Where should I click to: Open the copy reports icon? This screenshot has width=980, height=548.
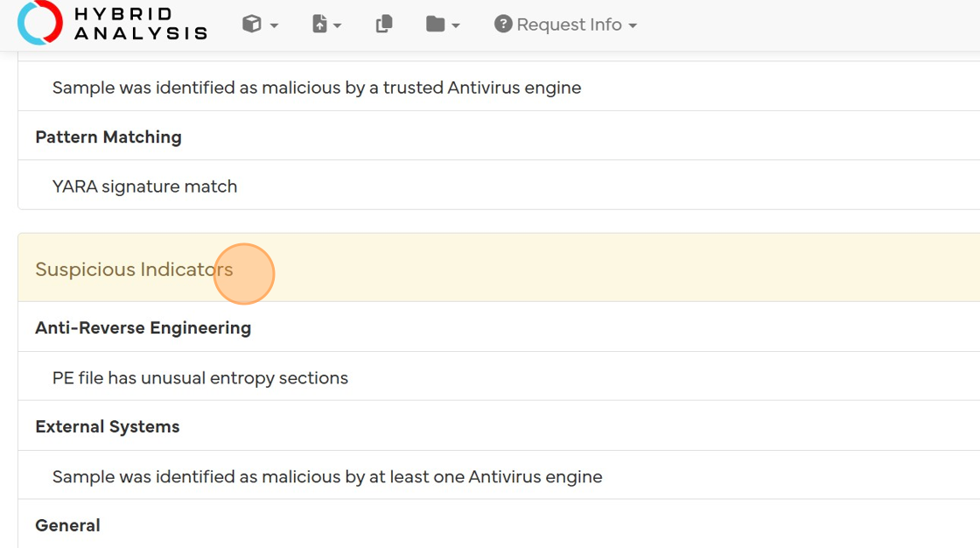click(383, 24)
